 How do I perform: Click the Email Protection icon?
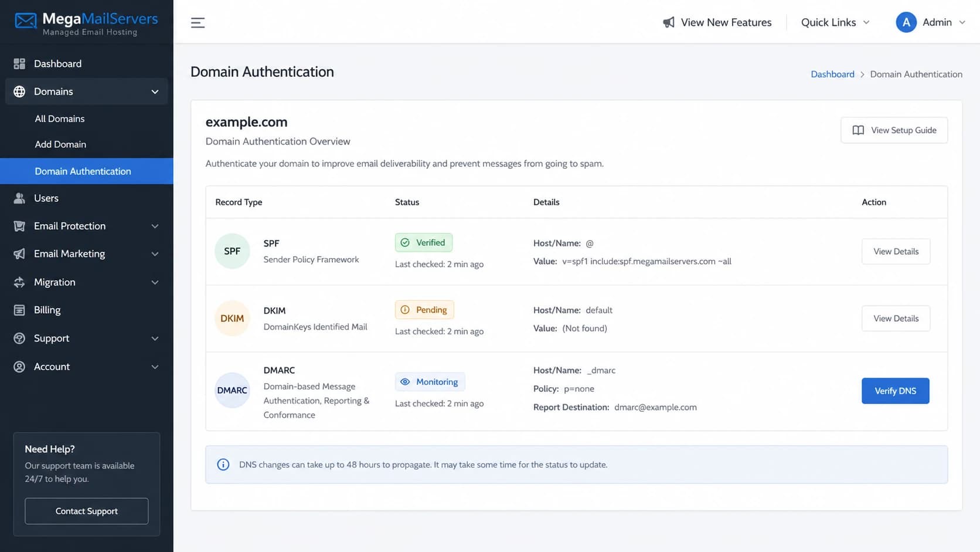pos(19,226)
